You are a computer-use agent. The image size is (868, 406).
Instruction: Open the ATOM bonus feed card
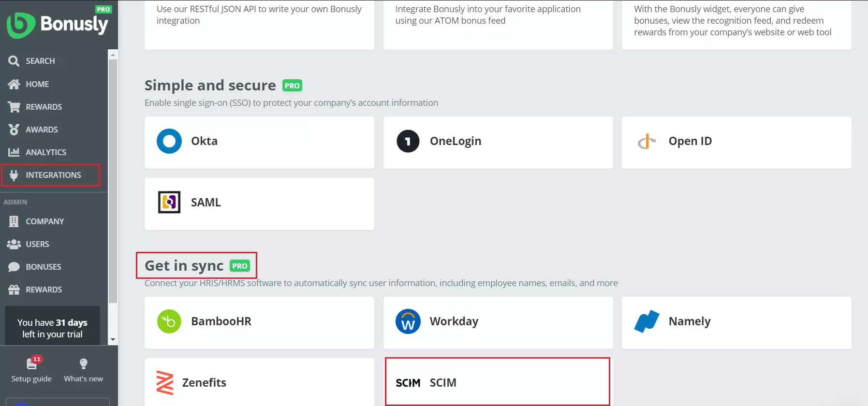498,24
